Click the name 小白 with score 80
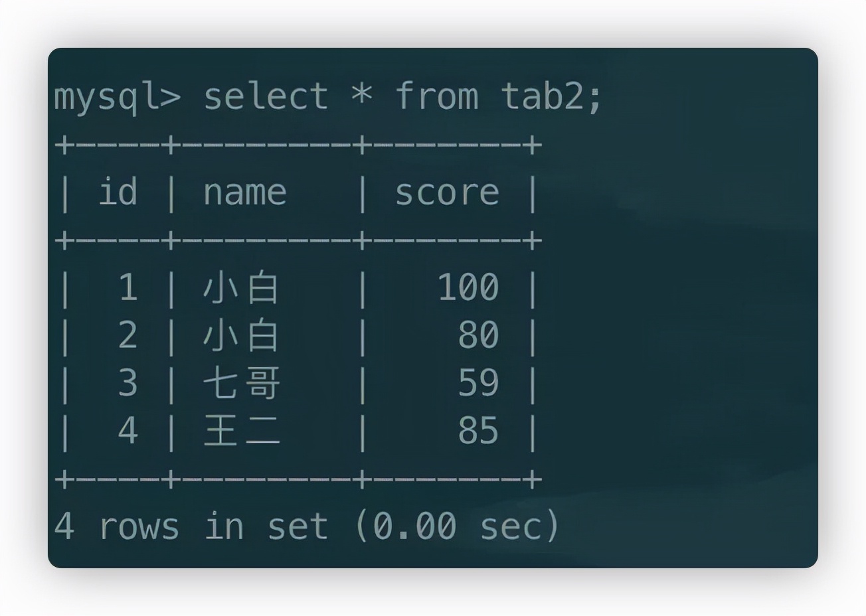 (x=241, y=335)
